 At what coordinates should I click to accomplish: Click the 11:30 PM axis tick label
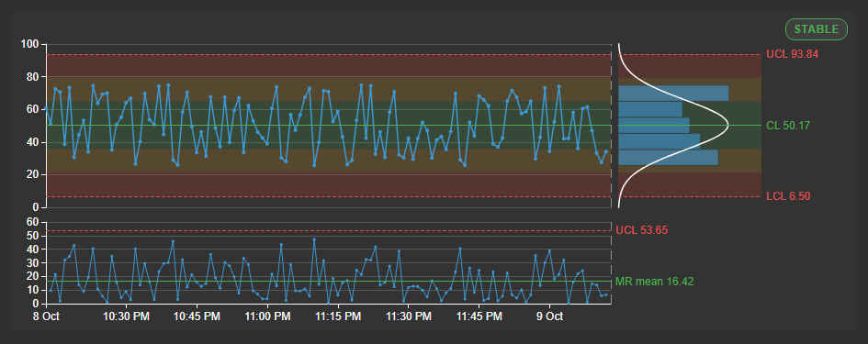(x=409, y=316)
